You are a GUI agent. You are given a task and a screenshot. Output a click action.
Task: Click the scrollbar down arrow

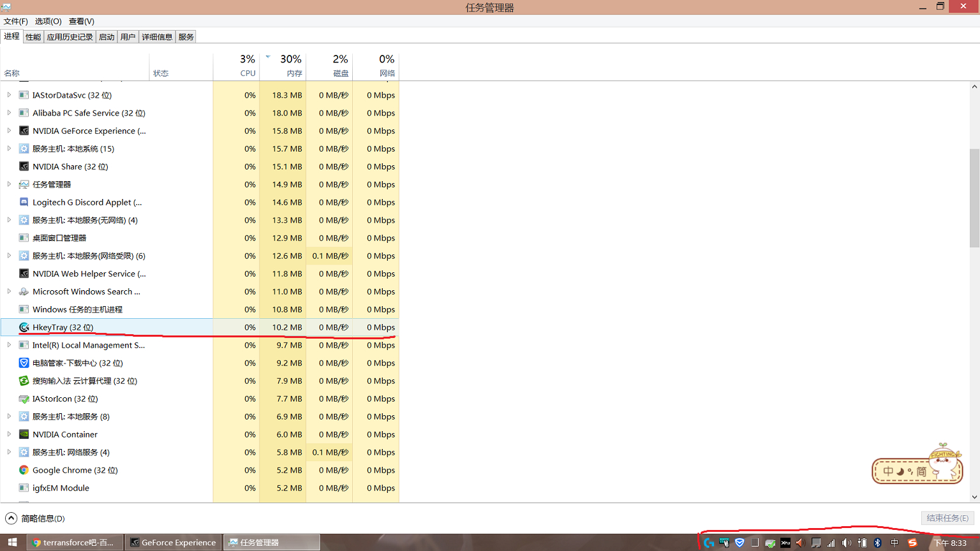pos(974,497)
